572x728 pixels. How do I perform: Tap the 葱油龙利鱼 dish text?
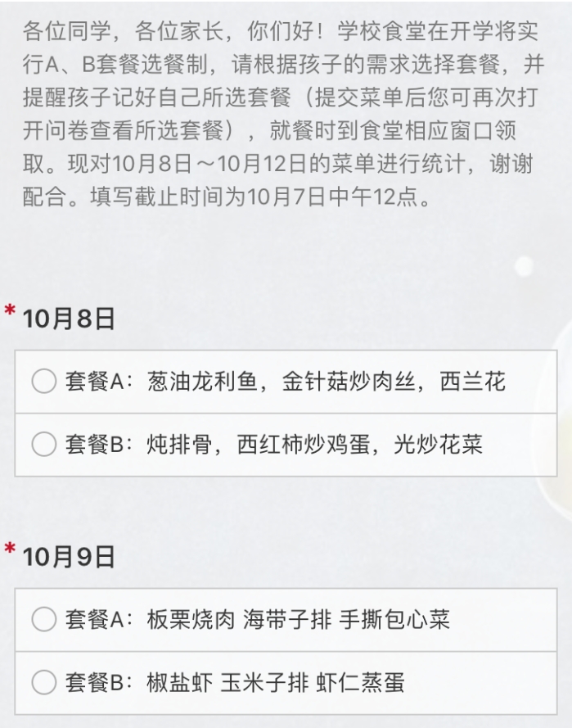click(202, 382)
